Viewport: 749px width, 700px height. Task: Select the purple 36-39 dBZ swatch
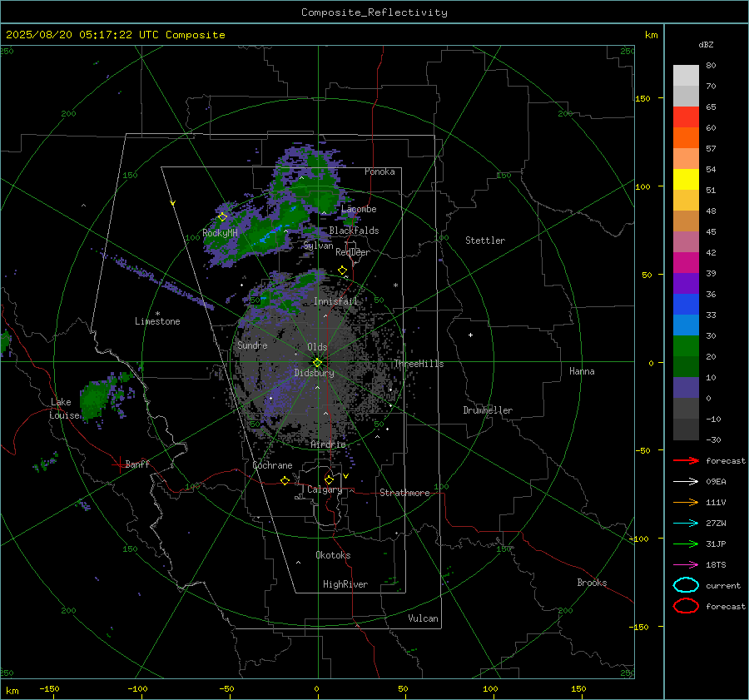click(686, 284)
